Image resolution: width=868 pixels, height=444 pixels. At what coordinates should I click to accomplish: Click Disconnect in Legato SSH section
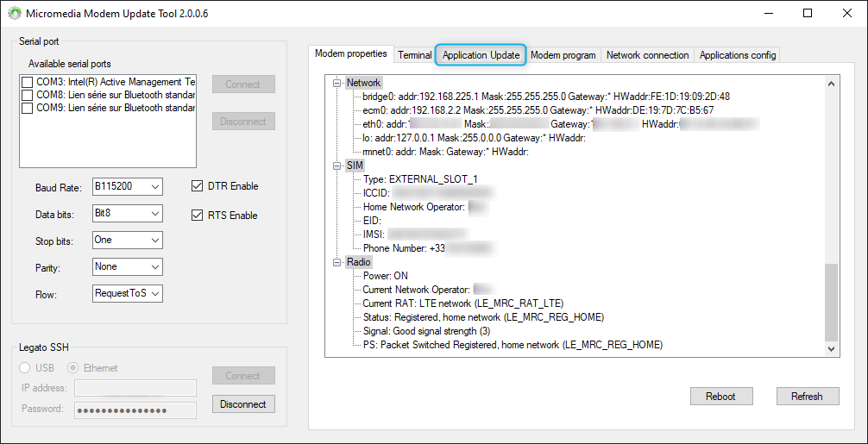coord(243,404)
